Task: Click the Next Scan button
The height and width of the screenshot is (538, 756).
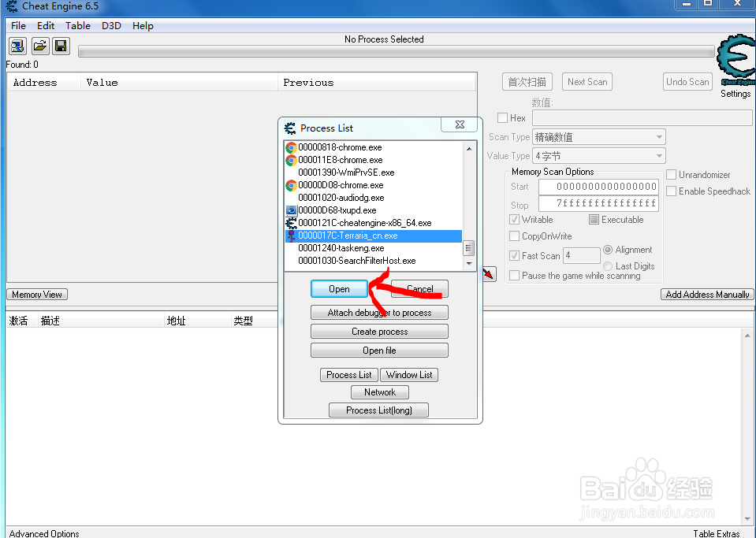Action: coord(587,82)
